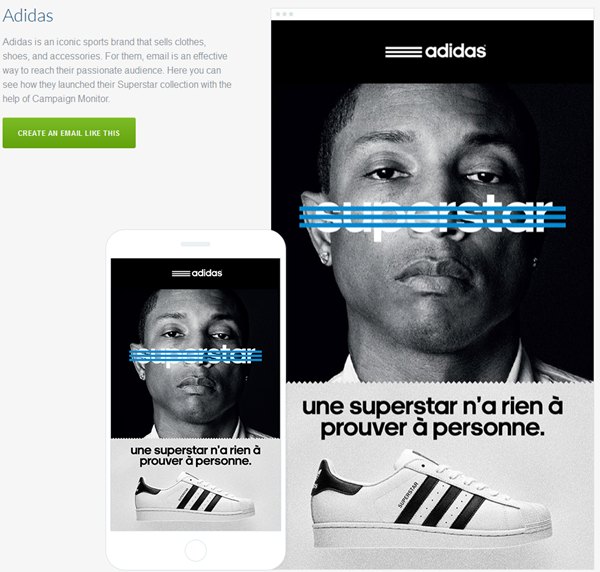This screenshot has height=572, width=600.
Task: Click the Create an Email Like This button
Action: [69, 133]
